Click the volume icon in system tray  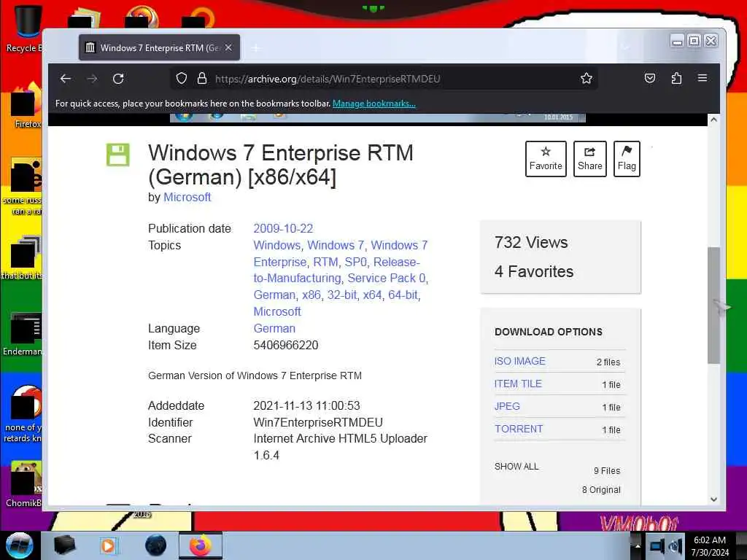tap(675, 546)
